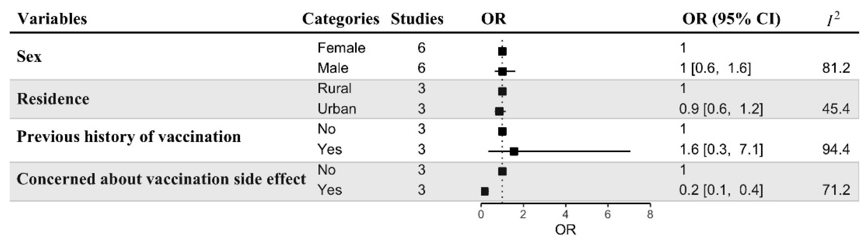Screen dimensions: 868x245
Task: Click the axis tick label 8
Action: coord(650,215)
